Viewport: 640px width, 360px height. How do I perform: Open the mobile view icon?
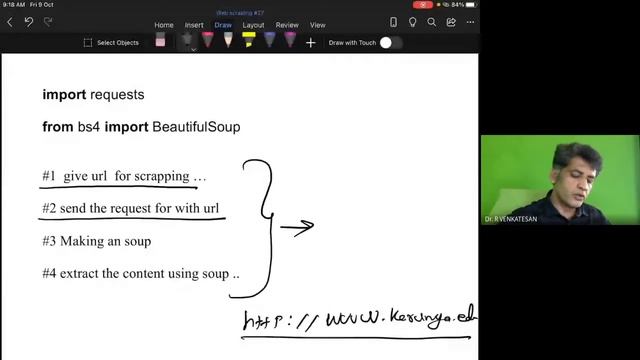tap(393, 22)
